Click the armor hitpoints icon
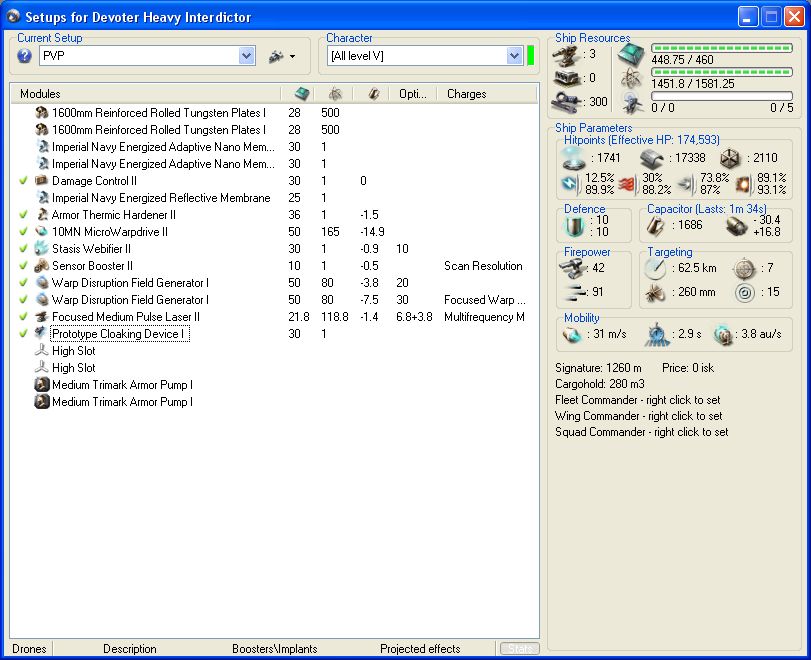Screen dimensions: 811x660 [x=653, y=158]
